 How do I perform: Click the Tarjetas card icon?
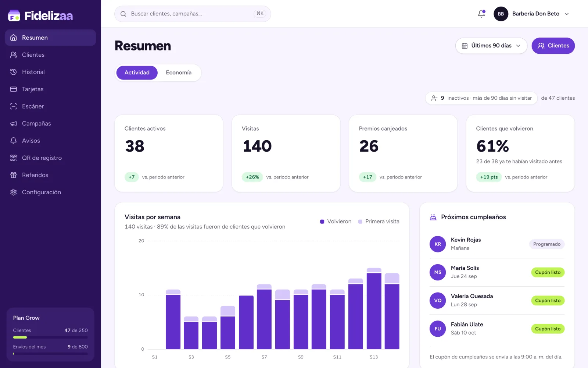coord(14,89)
